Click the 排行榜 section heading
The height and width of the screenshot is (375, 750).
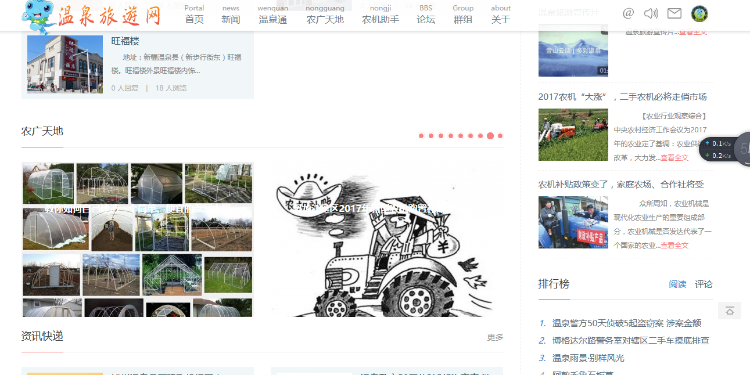[x=554, y=284]
